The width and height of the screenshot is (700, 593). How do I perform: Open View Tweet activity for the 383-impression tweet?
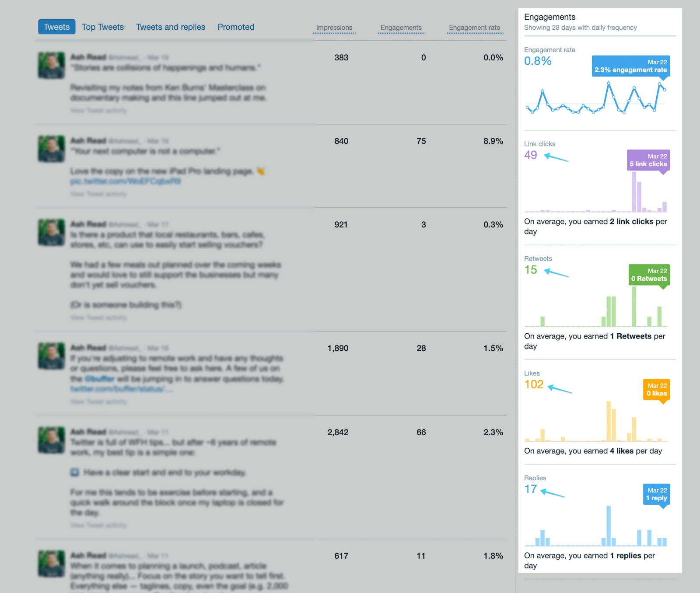(x=98, y=111)
